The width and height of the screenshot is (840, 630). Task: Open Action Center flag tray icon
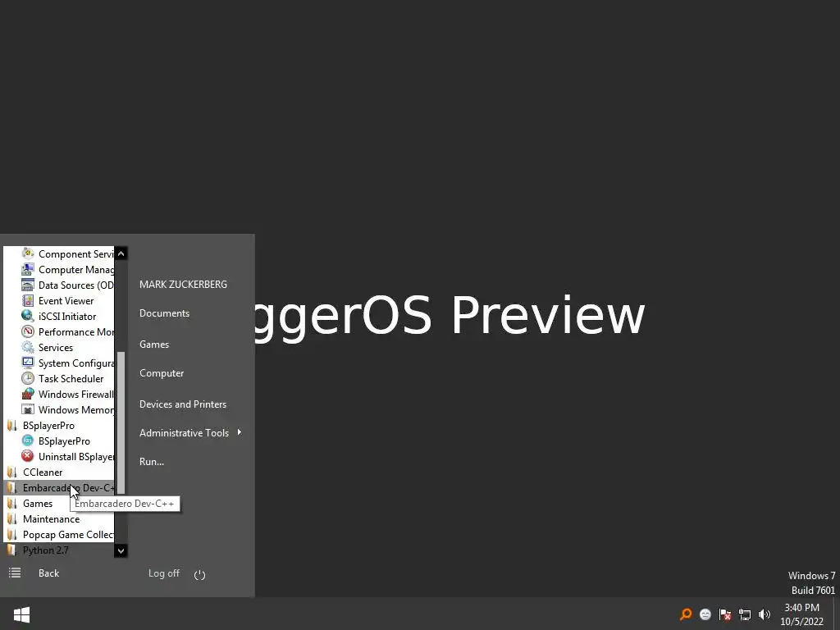(725, 614)
